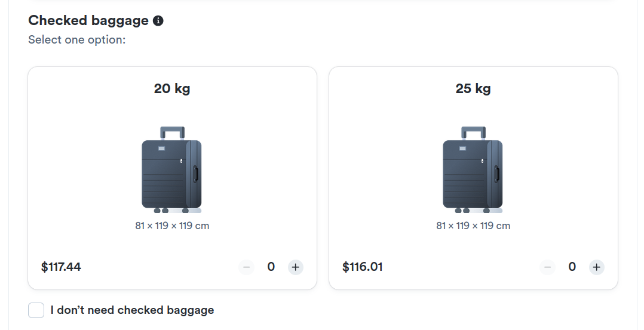The height and width of the screenshot is (330, 644).
Task: Click the Checked baggage info icon
Action: point(158,21)
